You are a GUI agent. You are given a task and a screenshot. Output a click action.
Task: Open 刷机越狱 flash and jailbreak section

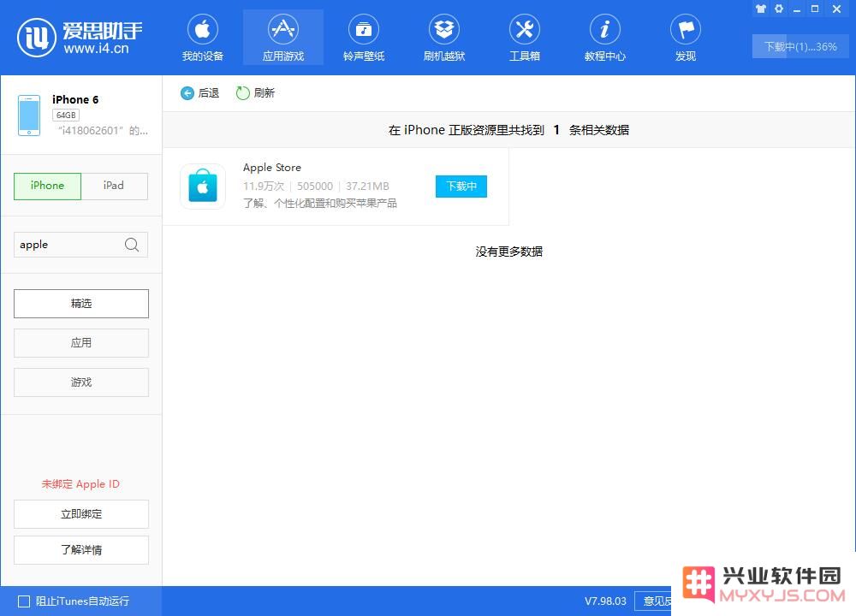[x=443, y=37]
